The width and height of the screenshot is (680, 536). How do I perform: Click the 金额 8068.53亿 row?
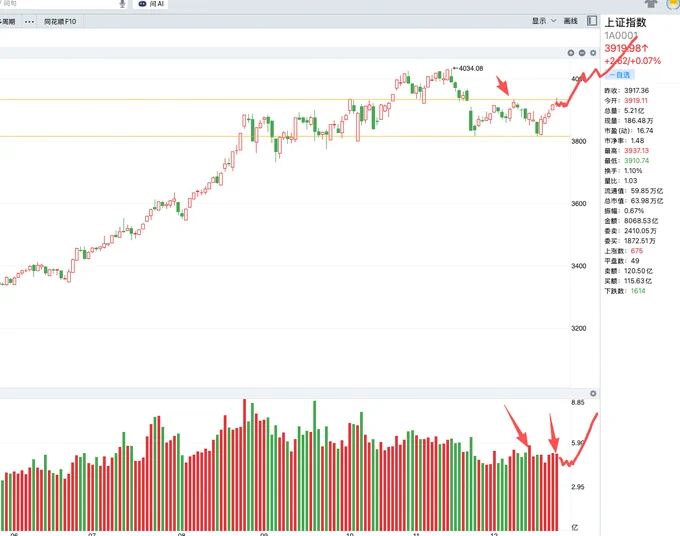pyautogui.click(x=631, y=221)
